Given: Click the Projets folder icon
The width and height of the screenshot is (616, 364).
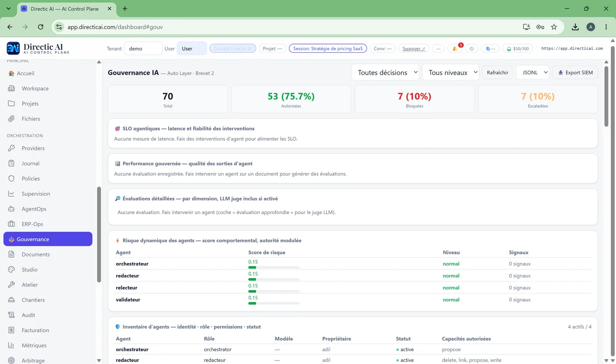Looking at the screenshot, I should pyautogui.click(x=12, y=104).
